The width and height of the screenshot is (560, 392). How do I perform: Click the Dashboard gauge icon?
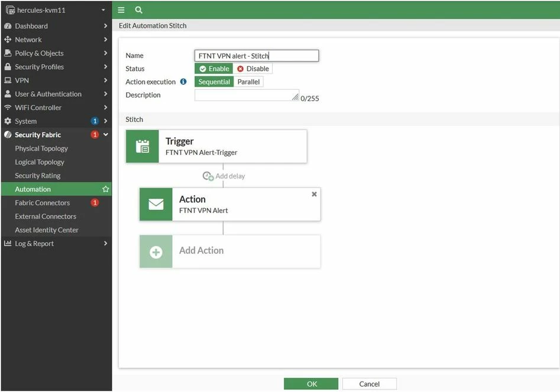click(x=8, y=26)
